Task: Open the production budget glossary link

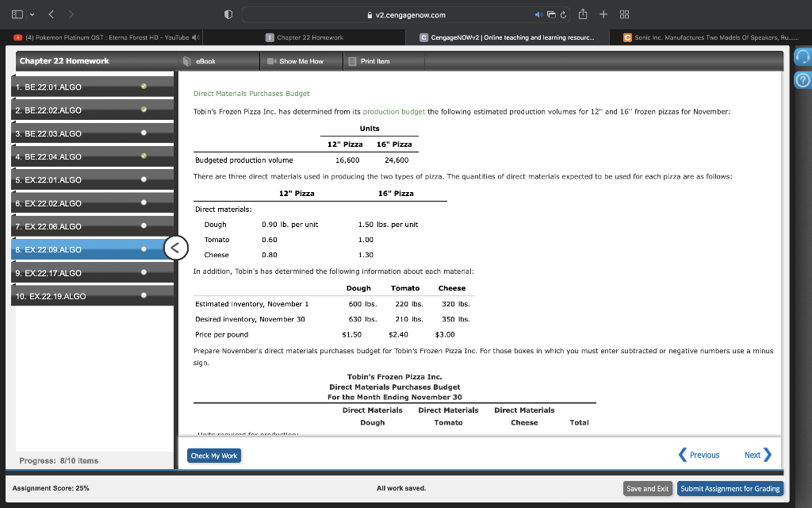Action: click(393, 111)
